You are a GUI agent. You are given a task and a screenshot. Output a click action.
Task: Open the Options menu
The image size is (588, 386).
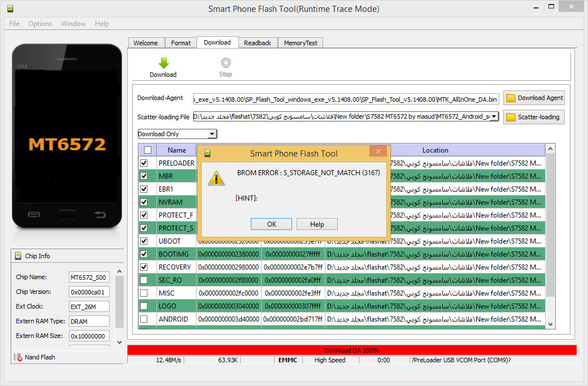[x=40, y=24]
